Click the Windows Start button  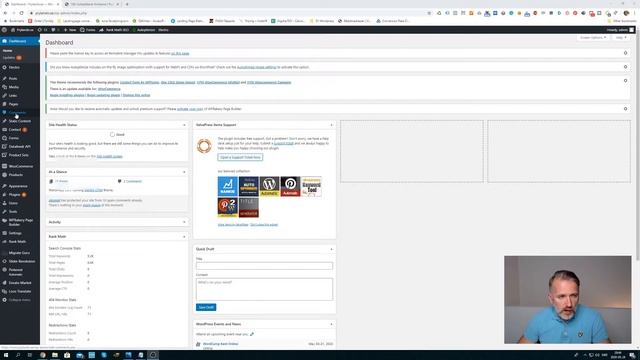point(6,355)
